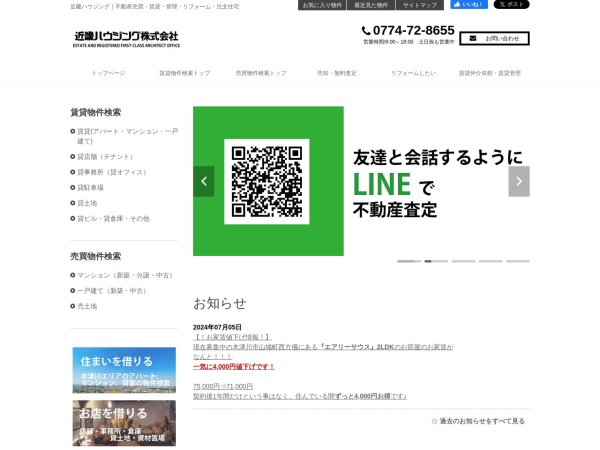Click the next slide arrow on the carousel
Screen dimensions: 600x450
point(519,181)
